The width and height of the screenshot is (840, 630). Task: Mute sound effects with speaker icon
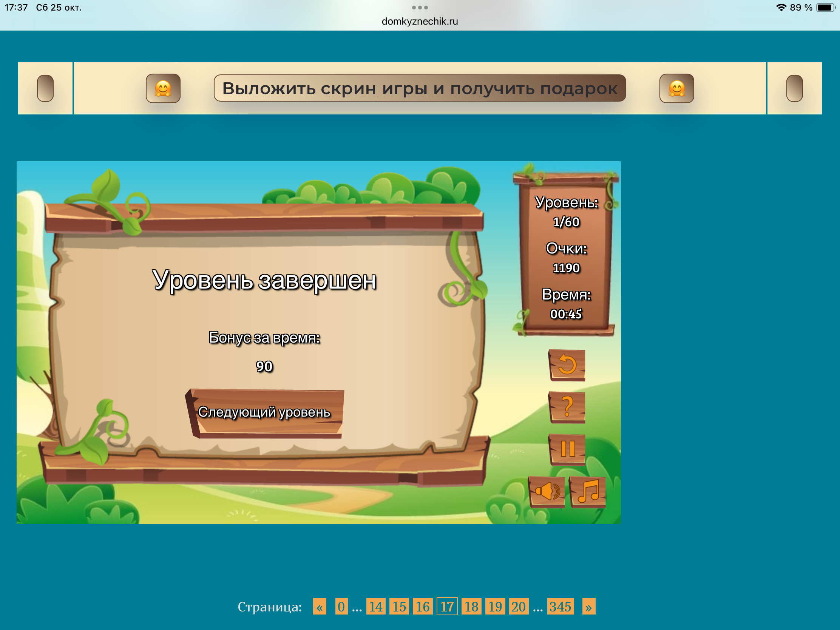[547, 492]
